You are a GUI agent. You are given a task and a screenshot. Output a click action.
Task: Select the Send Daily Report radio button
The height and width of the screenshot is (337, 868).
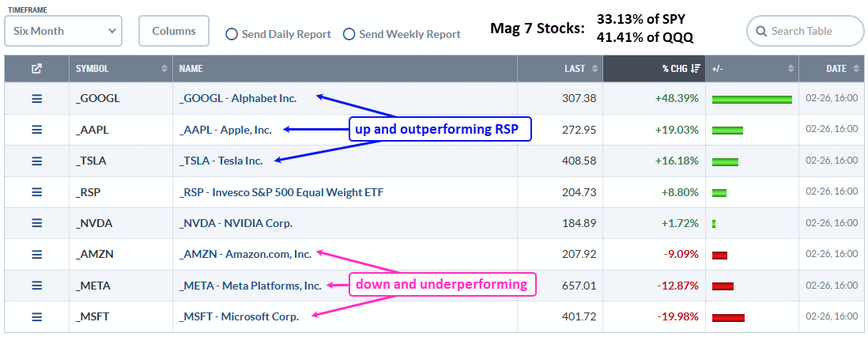(x=232, y=34)
